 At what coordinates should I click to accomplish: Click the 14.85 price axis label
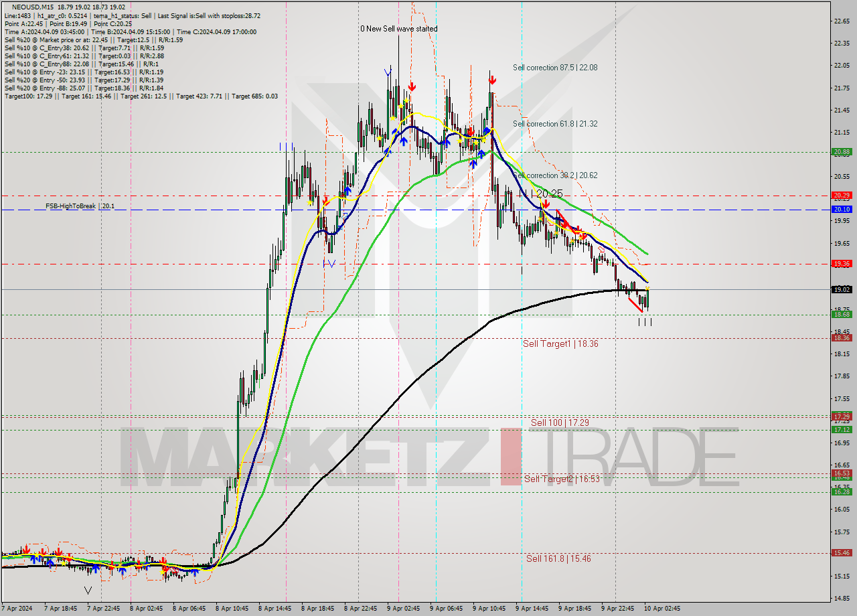click(x=842, y=598)
